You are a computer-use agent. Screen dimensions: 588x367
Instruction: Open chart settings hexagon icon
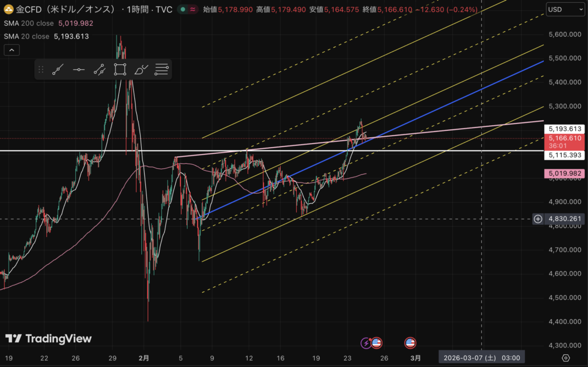click(x=565, y=358)
